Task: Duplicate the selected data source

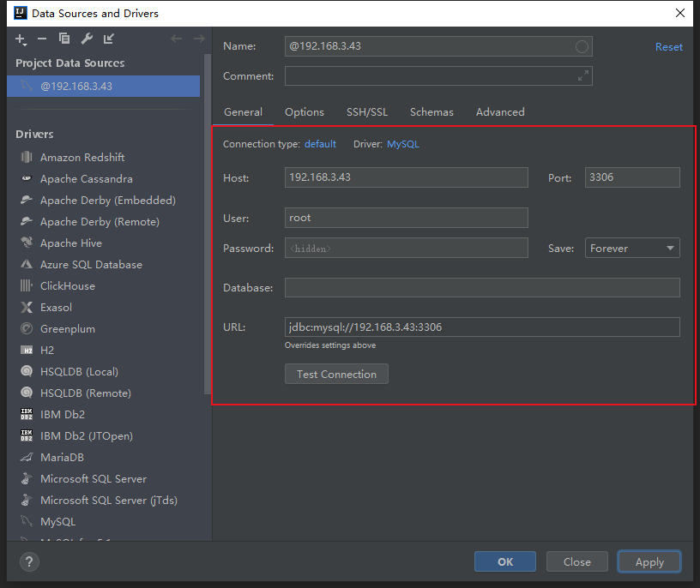Action: [x=64, y=39]
